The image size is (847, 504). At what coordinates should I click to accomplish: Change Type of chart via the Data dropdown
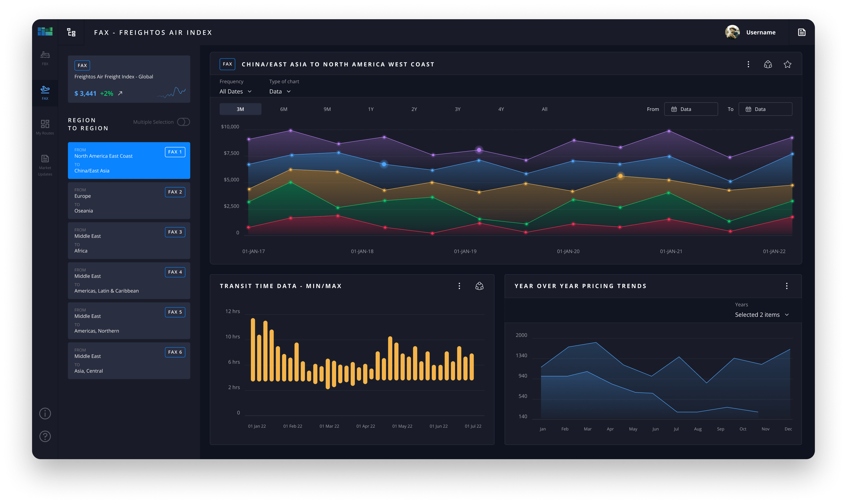(279, 91)
